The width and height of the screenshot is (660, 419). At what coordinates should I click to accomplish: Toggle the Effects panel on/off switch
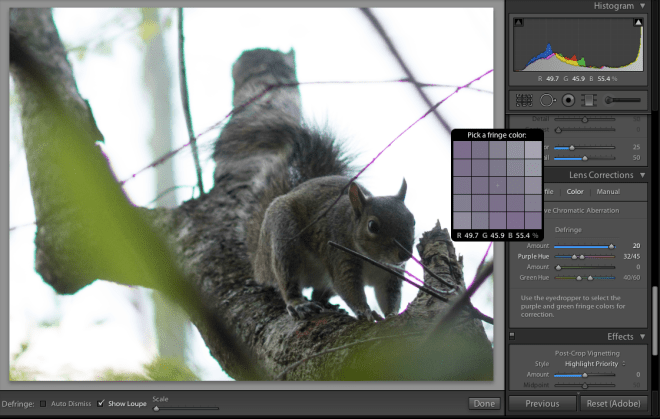click(x=512, y=336)
